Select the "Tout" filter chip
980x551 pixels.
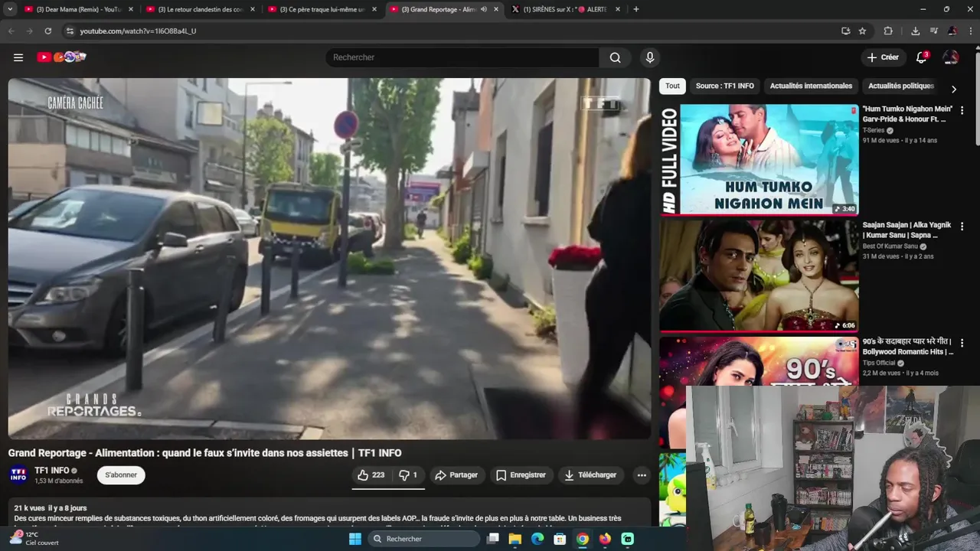[x=672, y=86]
